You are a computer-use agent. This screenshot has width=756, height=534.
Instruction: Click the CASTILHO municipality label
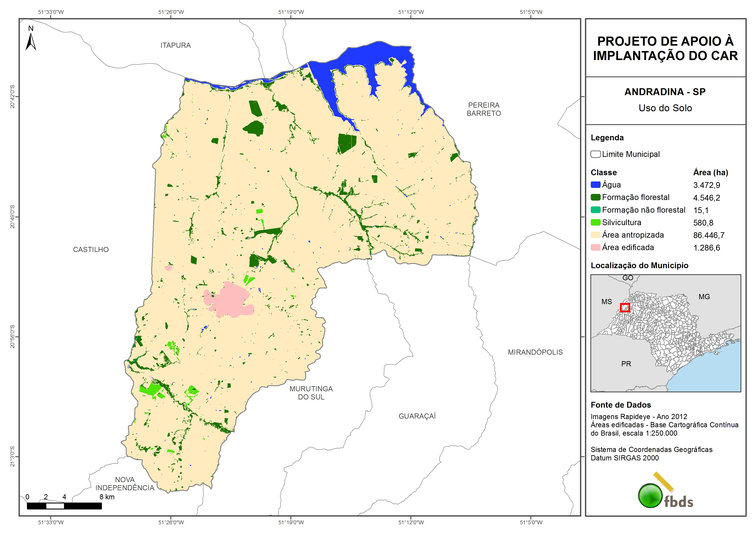pyautogui.click(x=91, y=249)
